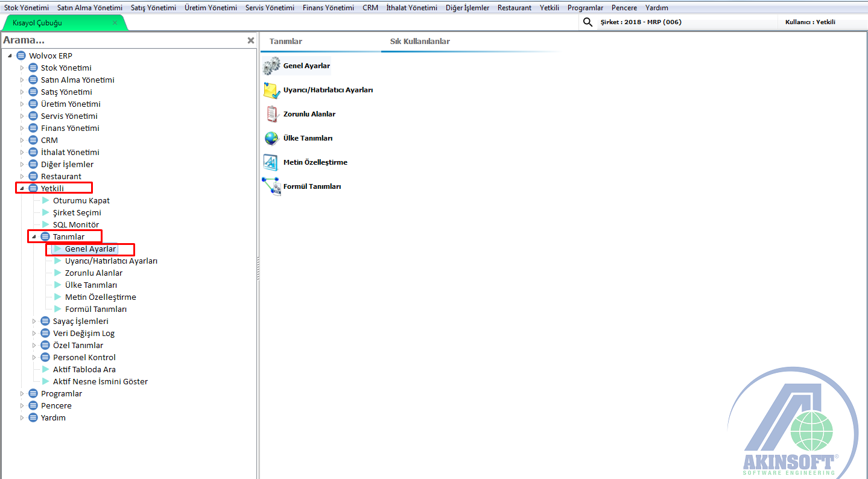The width and height of the screenshot is (868, 479).
Task: Click the Genel Ayarlar link in right panel
Action: coord(306,66)
